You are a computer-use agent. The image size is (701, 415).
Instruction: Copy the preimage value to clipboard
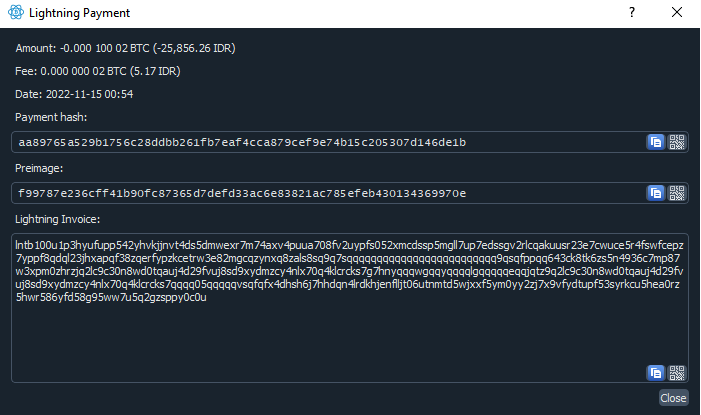tap(655, 193)
